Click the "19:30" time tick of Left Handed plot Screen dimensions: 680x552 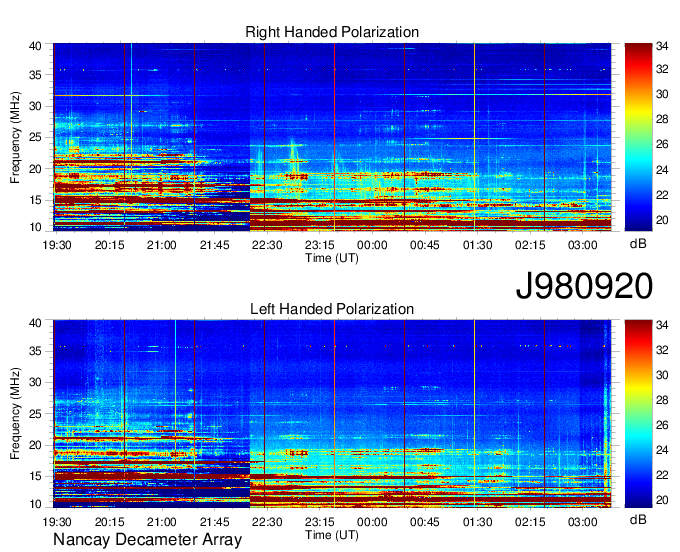(x=57, y=522)
